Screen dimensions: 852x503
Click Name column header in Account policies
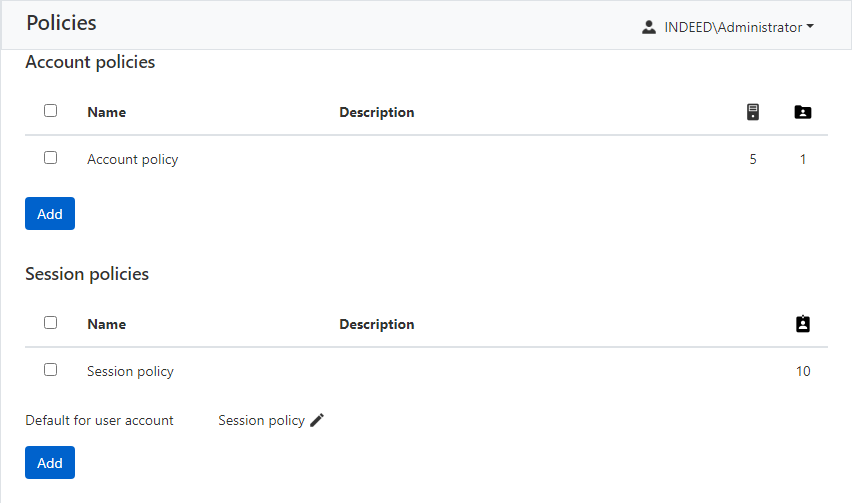tap(106, 112)
